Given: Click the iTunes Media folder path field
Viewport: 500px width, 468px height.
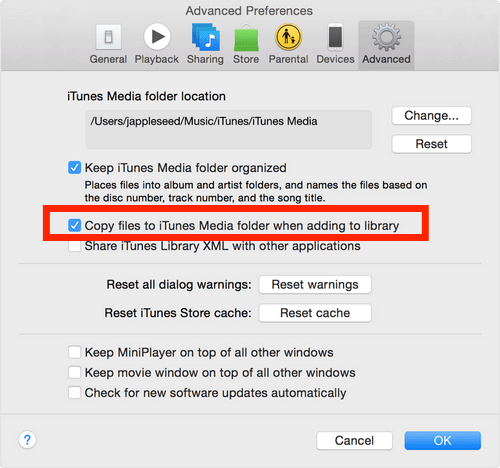Looking at the screenshot, I should click(x=229, y=129).
